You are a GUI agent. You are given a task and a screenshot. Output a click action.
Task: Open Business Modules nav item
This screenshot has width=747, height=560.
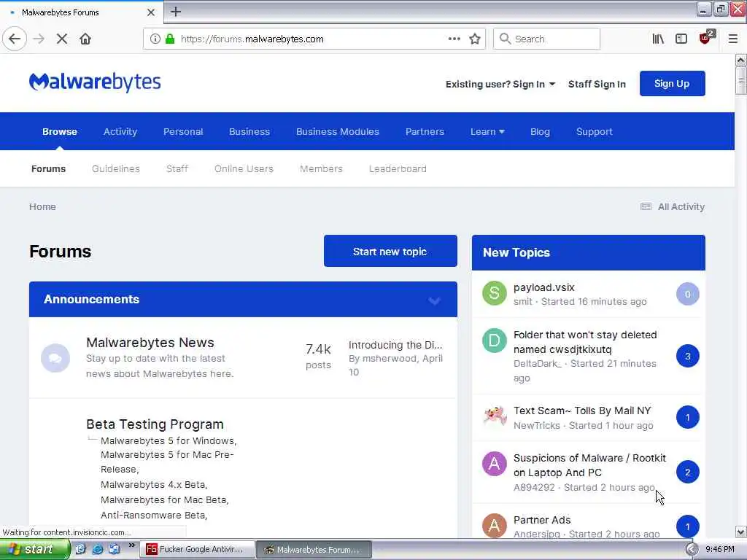(337, 132)
